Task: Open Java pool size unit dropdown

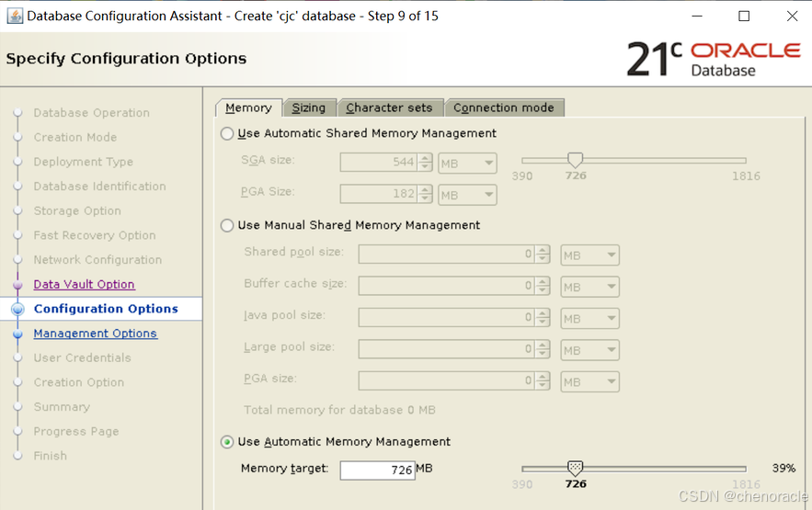Action: pyautogui.click(x=589, y=318)
